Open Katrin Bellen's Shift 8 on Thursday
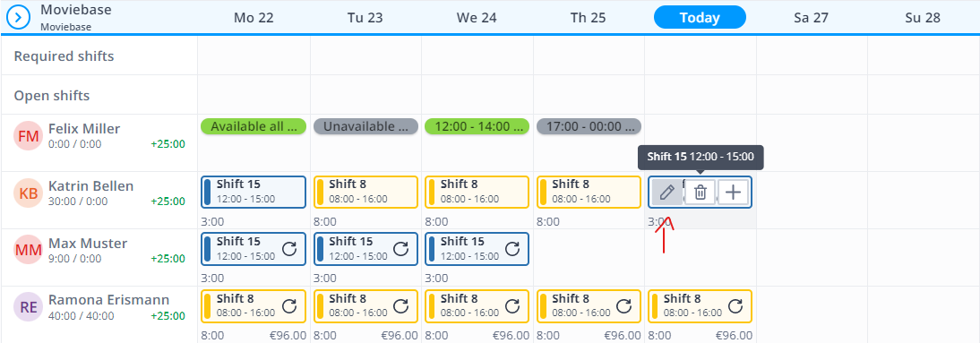980x343 pixels. [x=589, y=192]
